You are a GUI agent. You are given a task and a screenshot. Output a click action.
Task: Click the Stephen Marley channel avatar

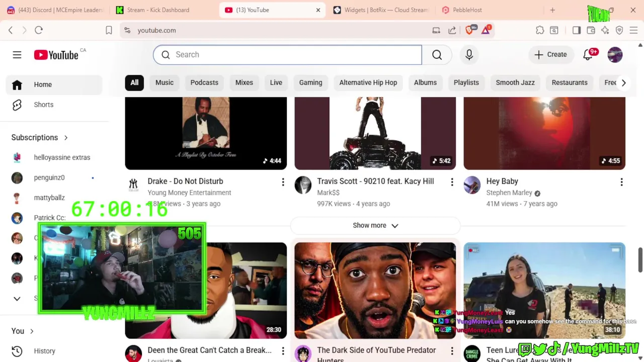[x=472, y=185]
